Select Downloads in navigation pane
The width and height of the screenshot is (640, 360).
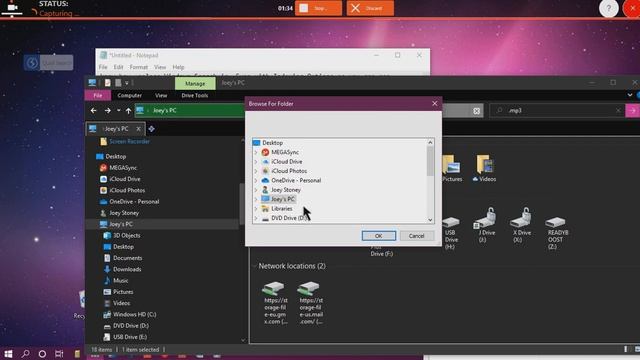127,269
